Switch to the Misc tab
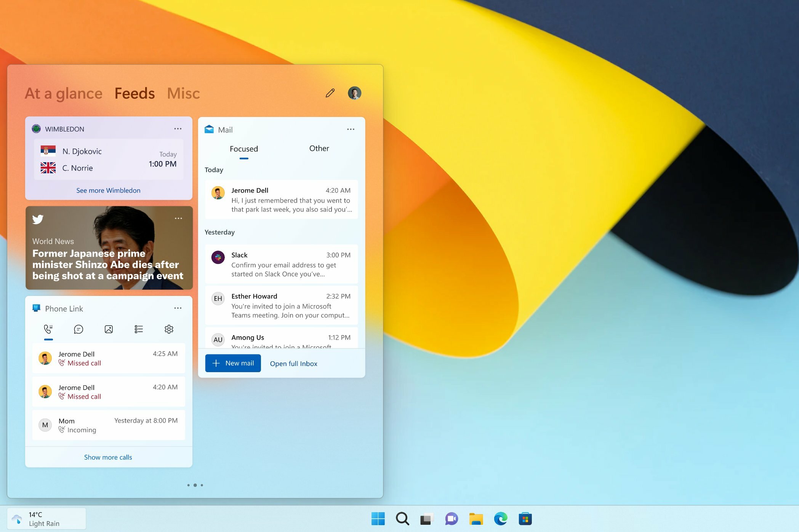The image size is (799, 532). tap(183, 93)
